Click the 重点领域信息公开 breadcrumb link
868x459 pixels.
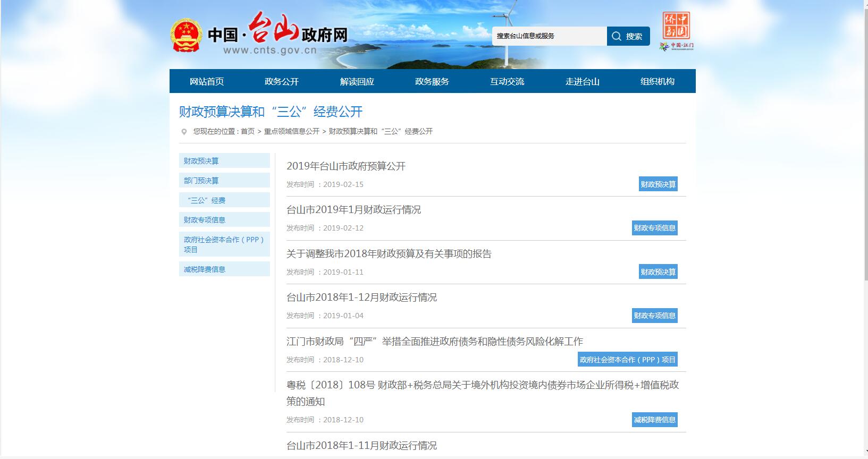point(292,131)
